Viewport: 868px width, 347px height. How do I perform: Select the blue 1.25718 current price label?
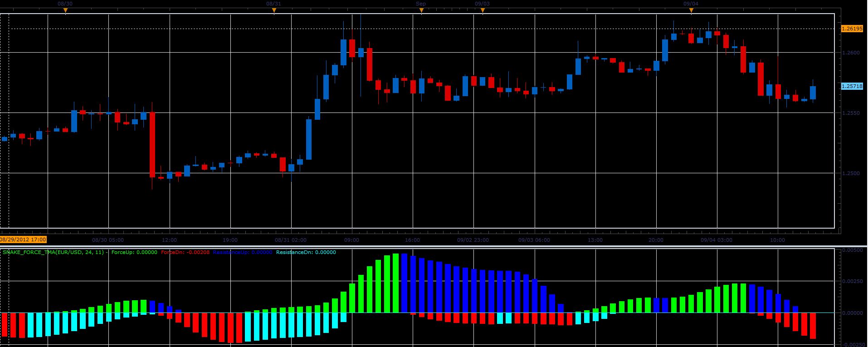click(x=852, y=86)
